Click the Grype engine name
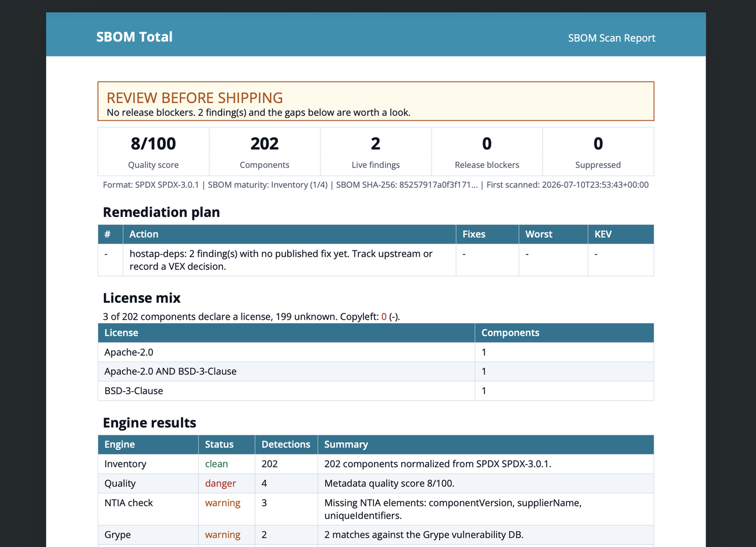756x547 pixels. pos(117,535)
